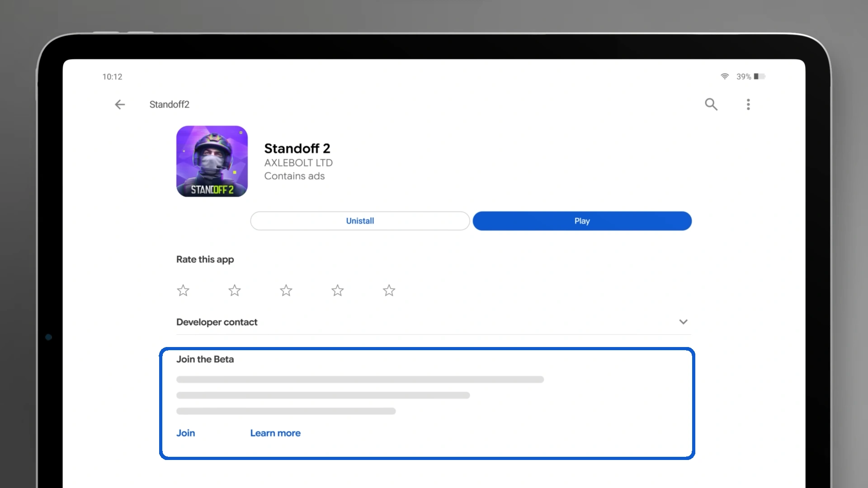Click the 10:12 clock in the status bar

[112, 77]
